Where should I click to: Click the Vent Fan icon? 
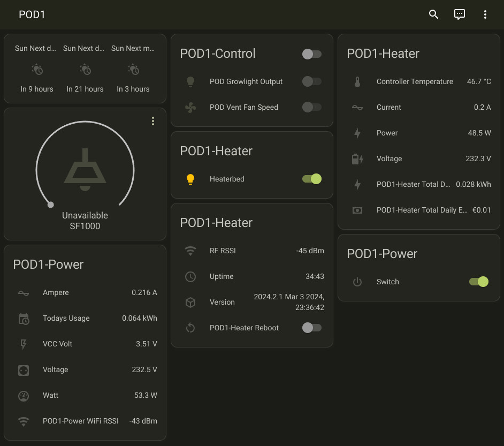click(190, 108)
